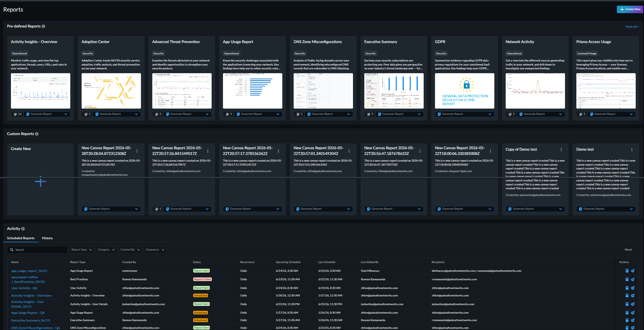Click the Pre-defined Reports info icon

pos(43,26)
